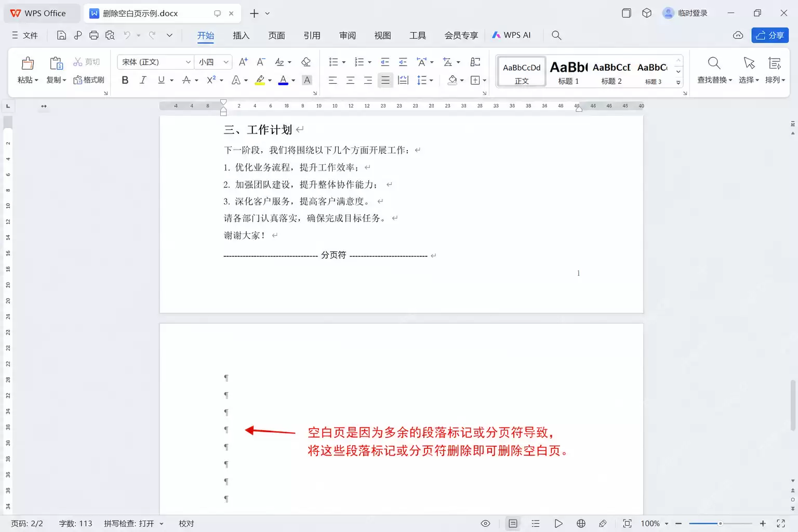Increase font size with A+ icon
798x532 pixels.
click(x=243, y=62)
